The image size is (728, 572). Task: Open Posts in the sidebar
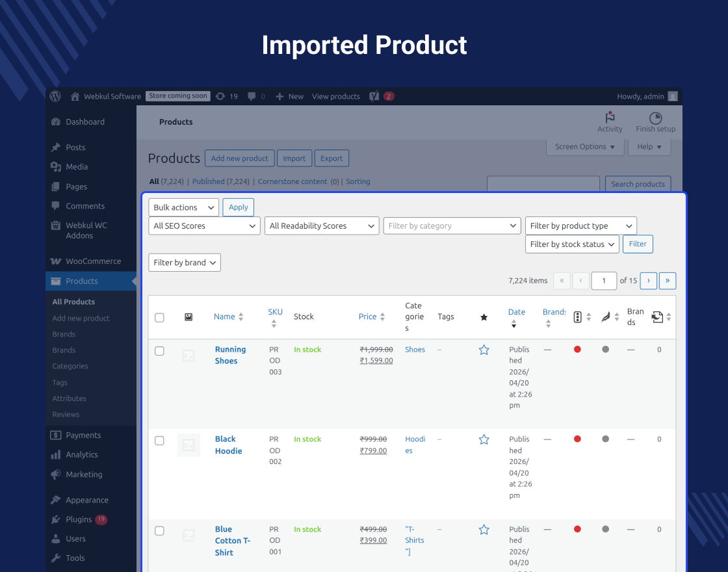pyautogui.click(x=75, y=147)
